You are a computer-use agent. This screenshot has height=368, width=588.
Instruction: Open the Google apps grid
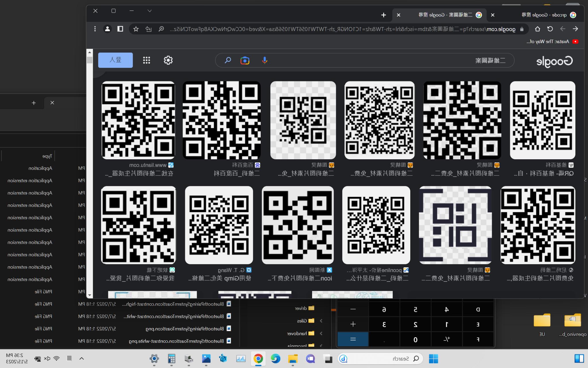pyautogui.click(x=147, y=60)
